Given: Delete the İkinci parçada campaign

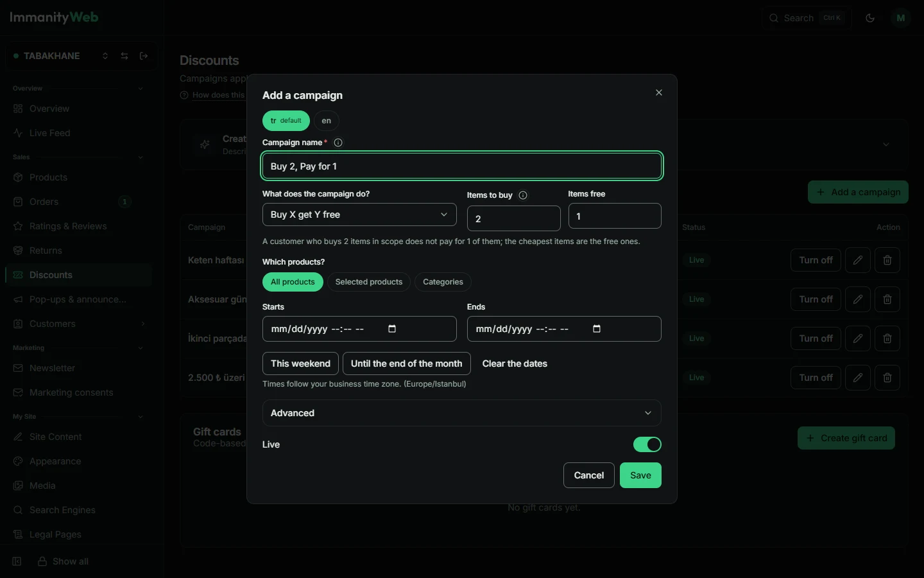Looking at the screenshot, I should pos(887,338).
